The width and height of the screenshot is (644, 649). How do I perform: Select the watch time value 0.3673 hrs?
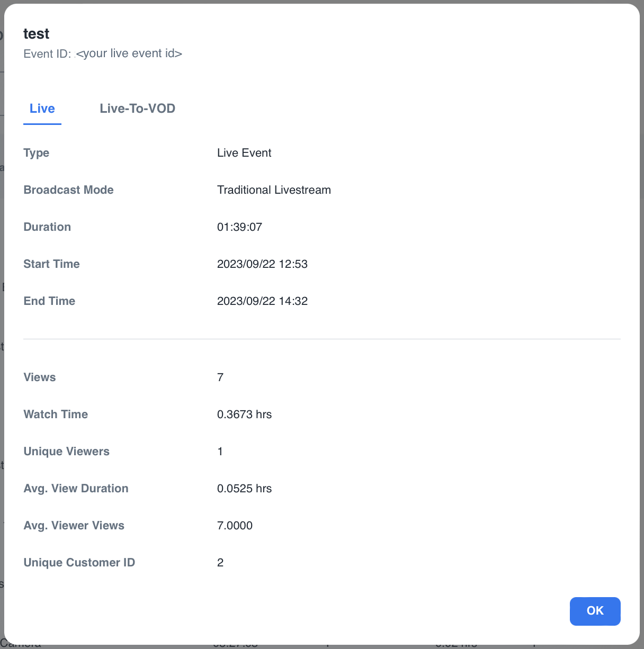pyautogui.click(x=244, y=414)
